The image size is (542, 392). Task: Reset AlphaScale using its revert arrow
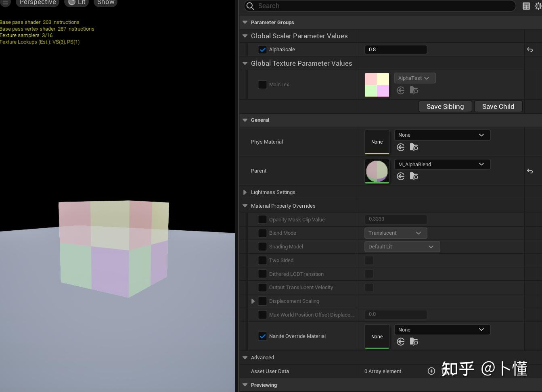(529, 50)
